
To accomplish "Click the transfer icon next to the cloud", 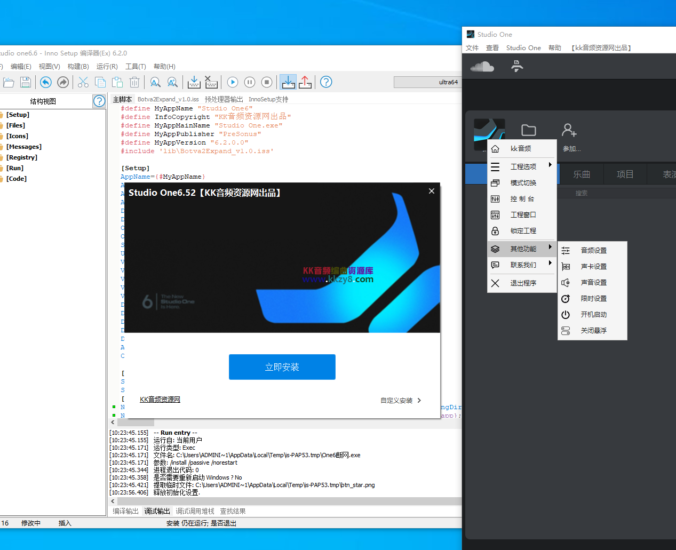I will click(x=517, y=66).
